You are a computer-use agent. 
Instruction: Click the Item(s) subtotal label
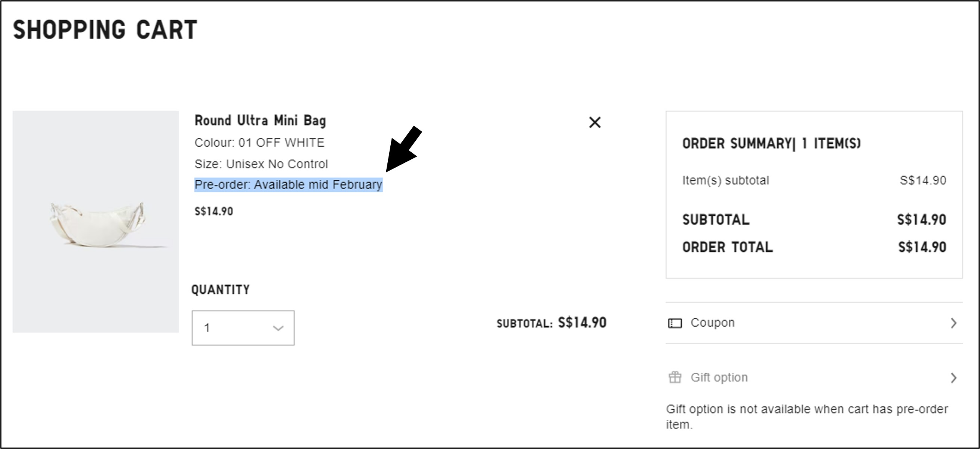725,180
